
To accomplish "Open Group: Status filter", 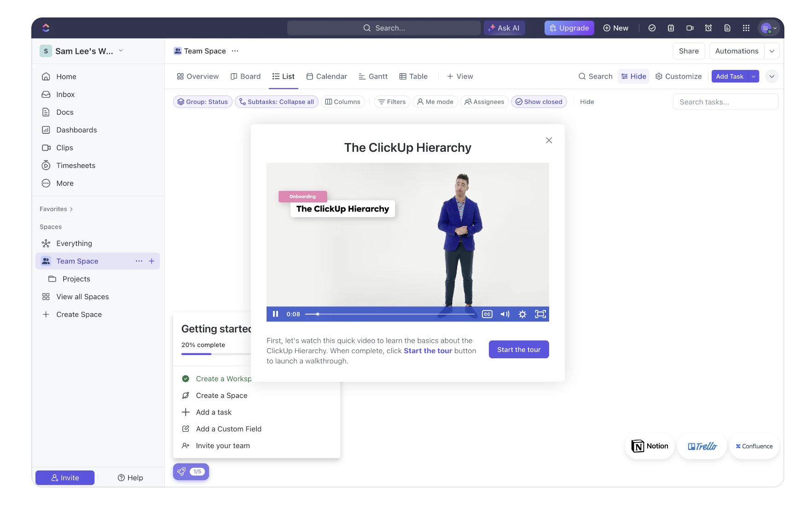I will click(203, 102).
